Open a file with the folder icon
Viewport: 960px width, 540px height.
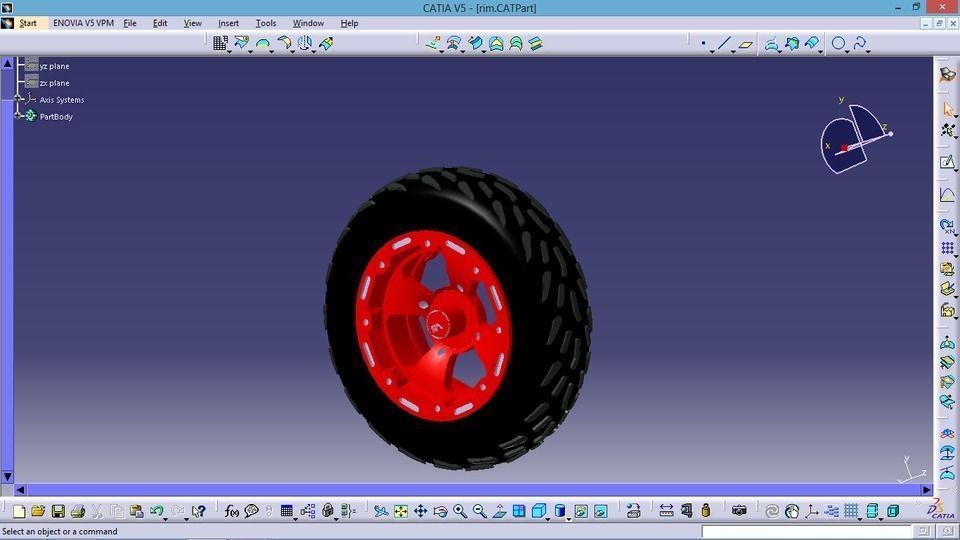(38, 511)
